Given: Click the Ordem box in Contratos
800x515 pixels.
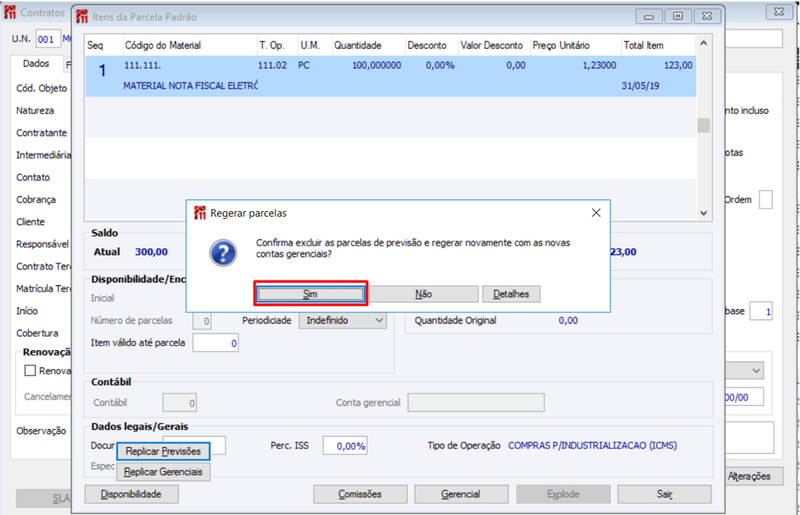Looking at the screenshot, I should 765,200.
